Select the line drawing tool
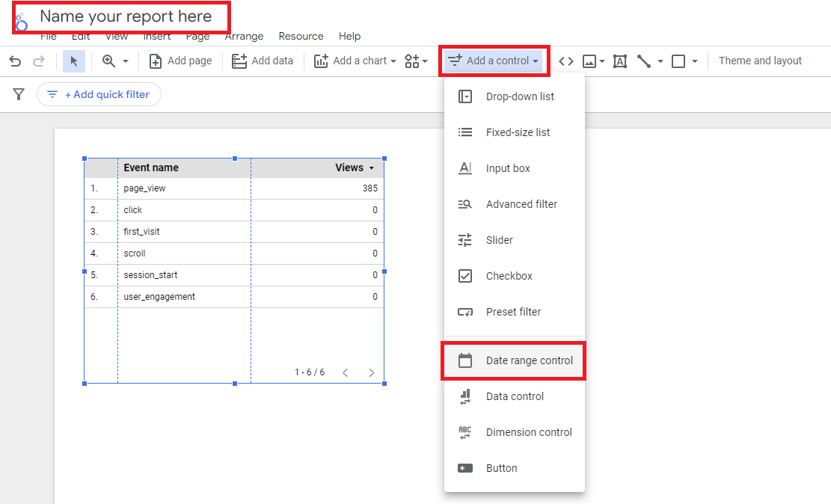This screenshot has height=504, width=831. (x=644, y=61)
